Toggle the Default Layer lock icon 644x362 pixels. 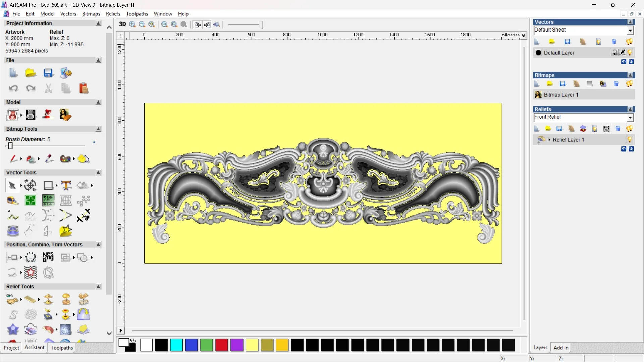[x=614, y=53]
